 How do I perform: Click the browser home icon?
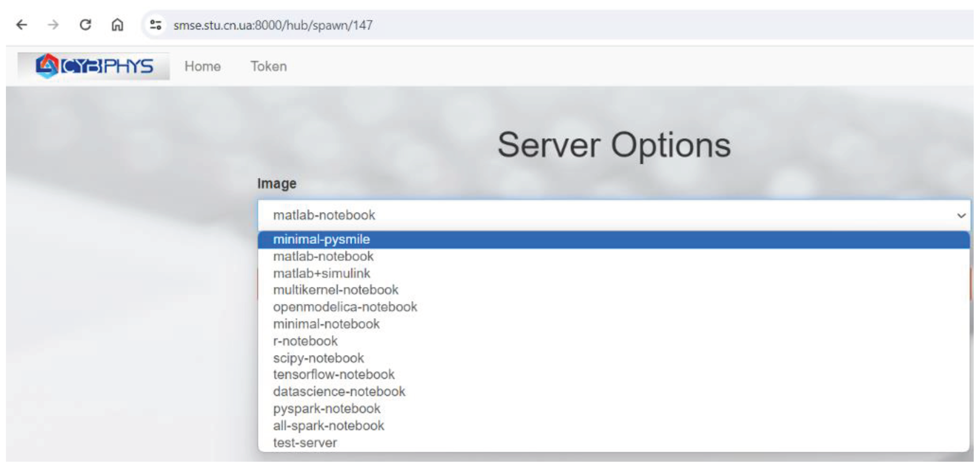[117, 25]
